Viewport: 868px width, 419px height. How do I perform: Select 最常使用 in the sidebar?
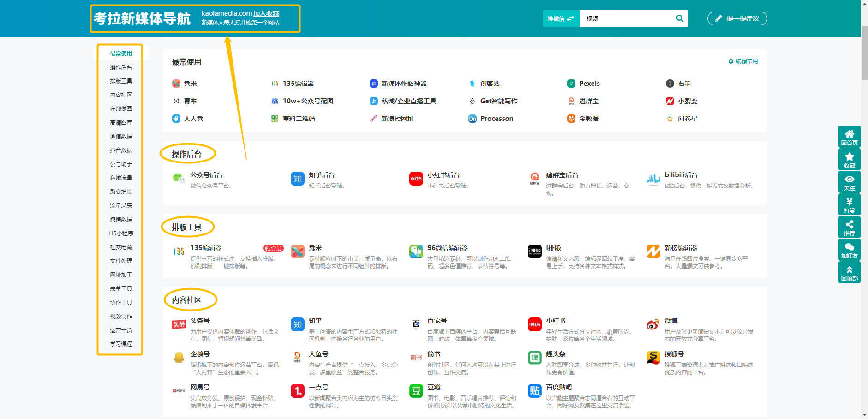click(121, 54)
